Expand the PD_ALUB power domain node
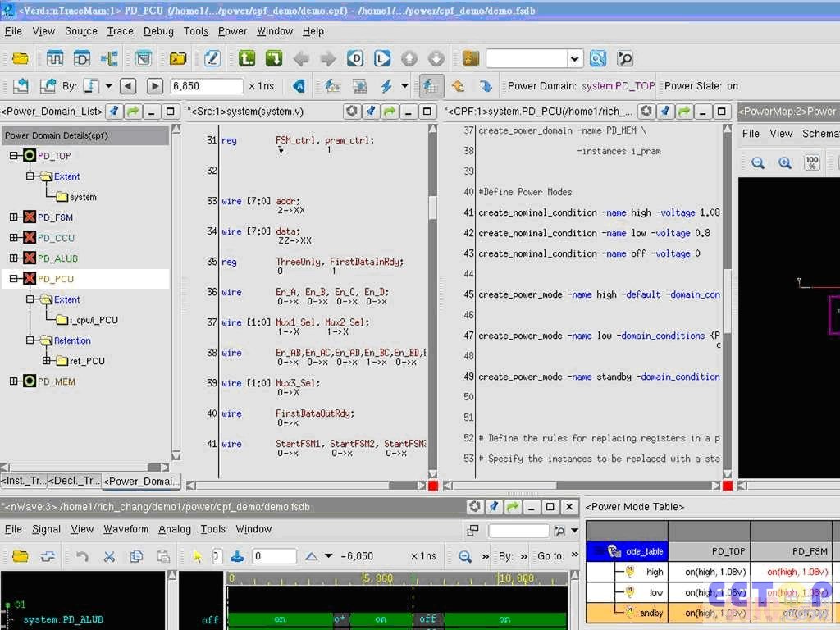The height and width of the screenshot is (630, 840). [14, 258]
